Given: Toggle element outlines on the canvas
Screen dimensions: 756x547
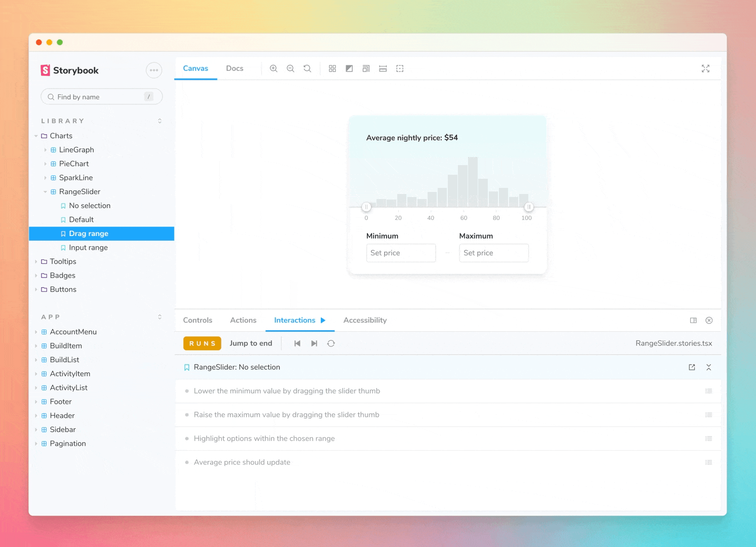Looking at the screenshot, I should click(x=400, y=68).
